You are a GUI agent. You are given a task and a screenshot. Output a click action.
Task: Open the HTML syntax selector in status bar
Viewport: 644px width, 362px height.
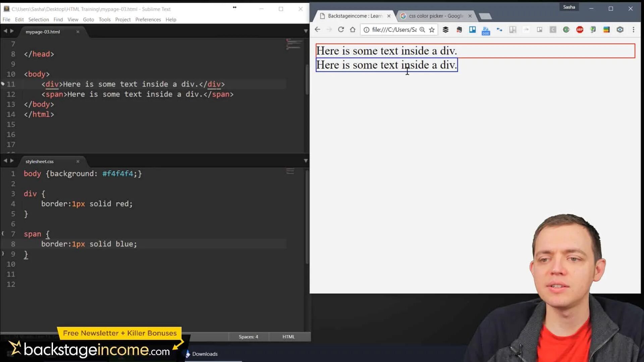click(x=288, y=337)
